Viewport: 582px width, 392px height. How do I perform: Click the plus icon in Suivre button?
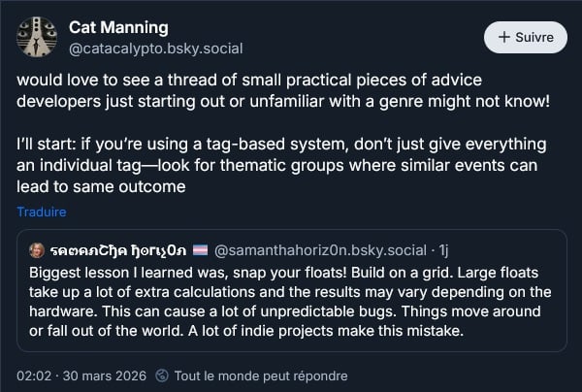coord(504,38)
